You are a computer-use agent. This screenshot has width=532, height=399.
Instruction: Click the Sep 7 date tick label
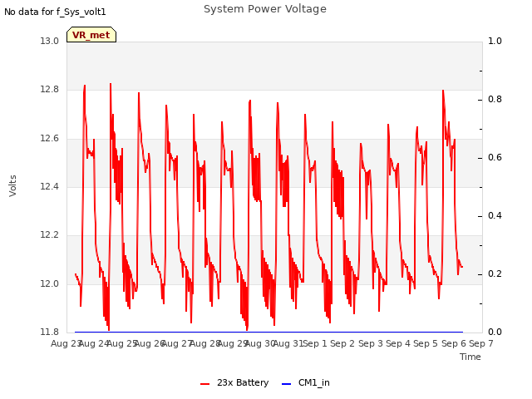click(x=481, y=343)
